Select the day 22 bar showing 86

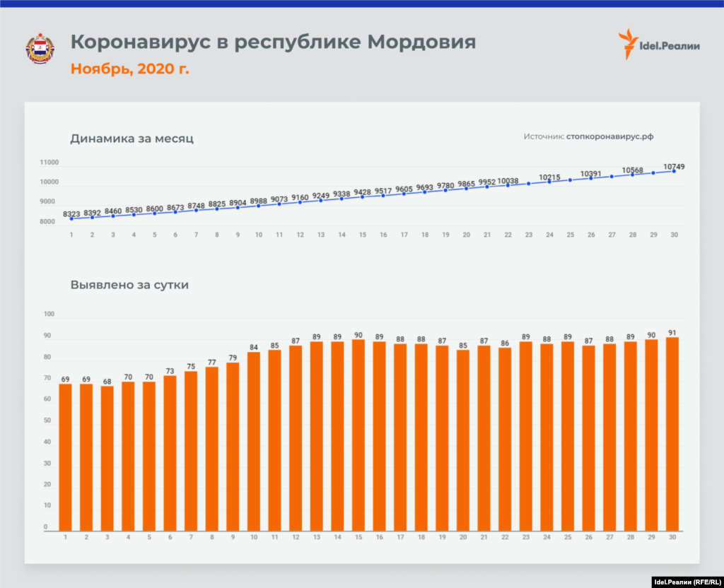[x=506, y=439]
